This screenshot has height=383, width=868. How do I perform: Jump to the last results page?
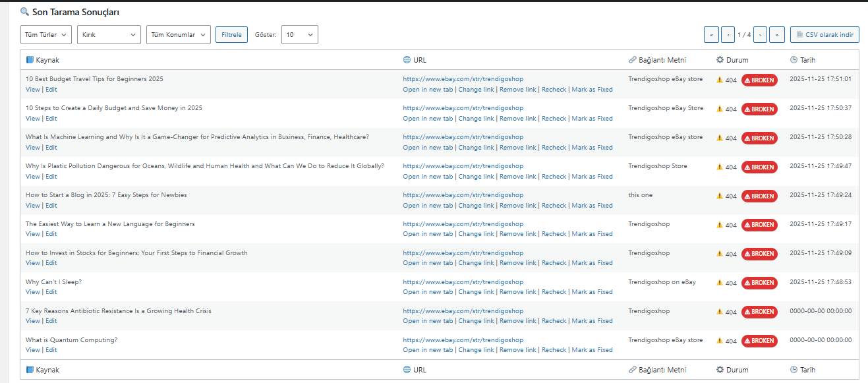pos(777,35)
